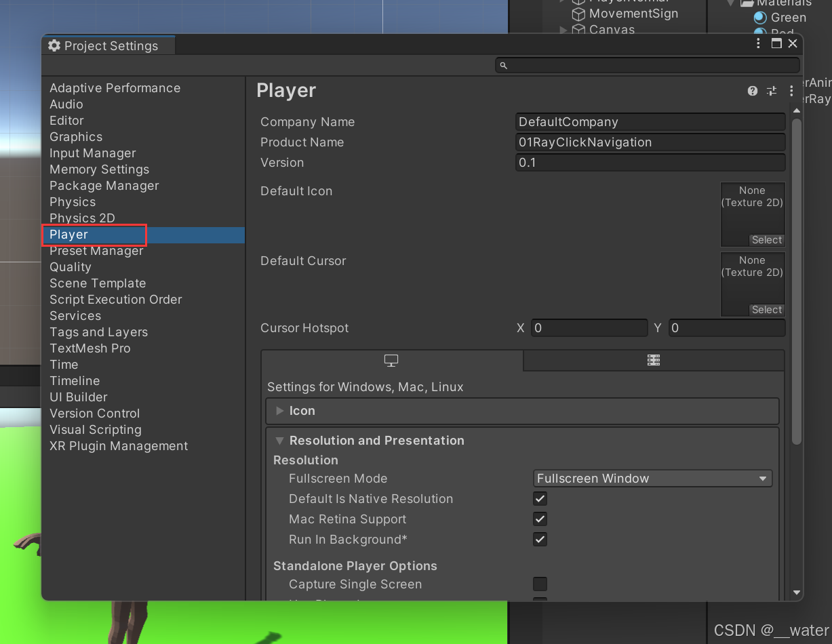Click the Cursor Hotspot X field
Screen dimensions: 832x644
(589, 328)
